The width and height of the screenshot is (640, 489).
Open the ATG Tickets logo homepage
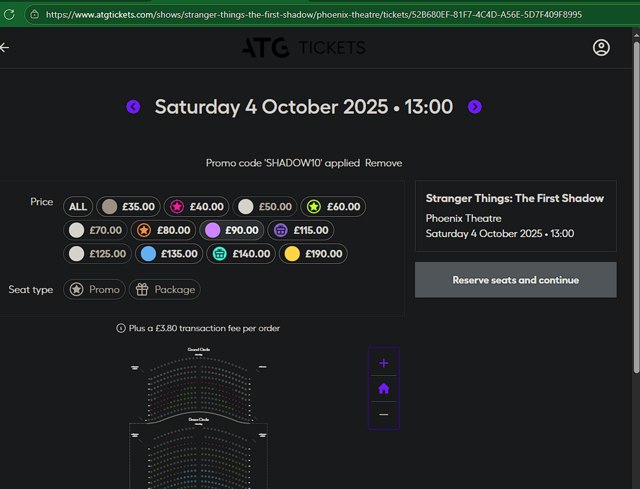(x=304, y=48)
